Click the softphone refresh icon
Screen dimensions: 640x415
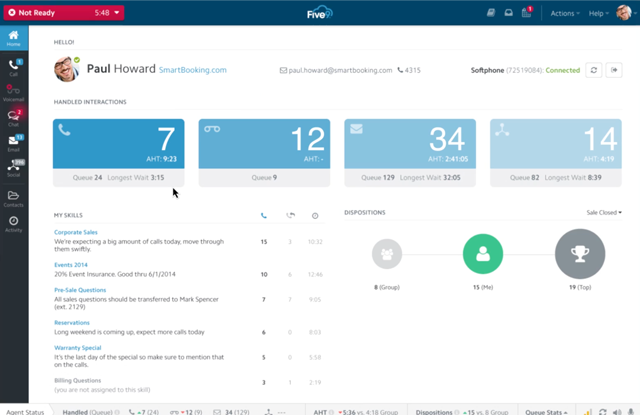click(594, 70)
